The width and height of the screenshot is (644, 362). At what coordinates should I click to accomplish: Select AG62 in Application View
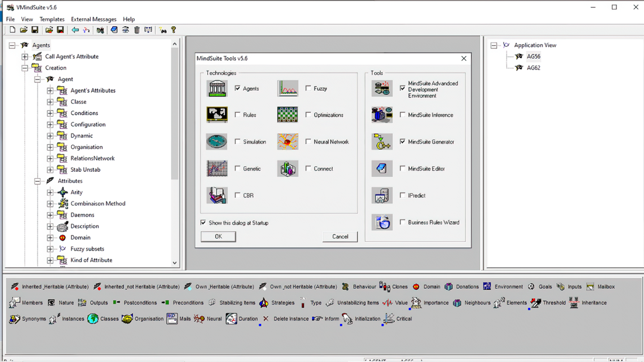tap(533, 68)
